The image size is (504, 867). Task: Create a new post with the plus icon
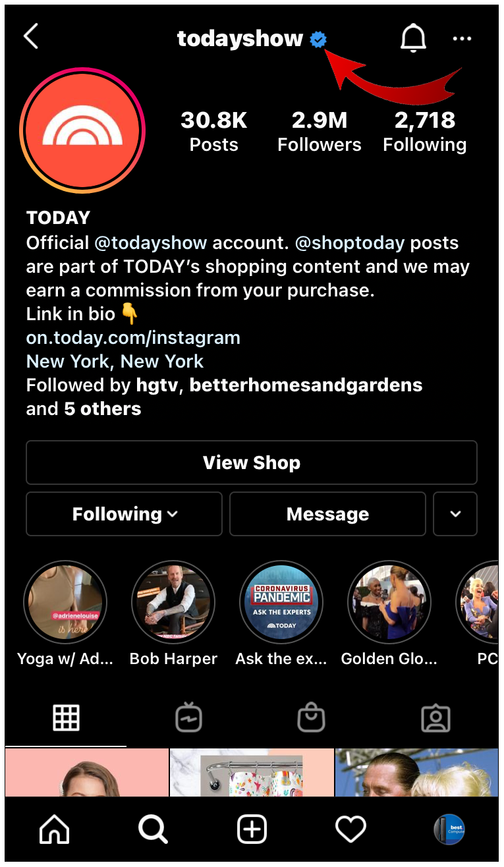coord(252,829)
